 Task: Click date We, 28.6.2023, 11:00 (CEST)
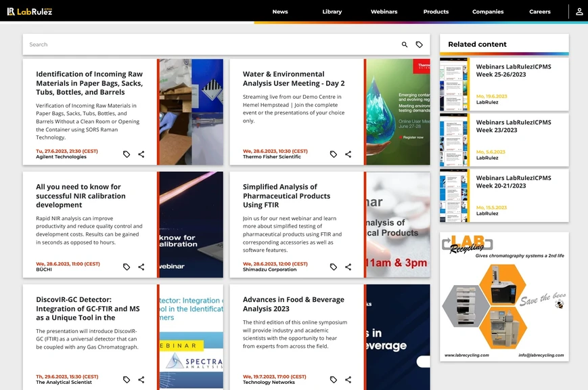[x=68, y=264]
